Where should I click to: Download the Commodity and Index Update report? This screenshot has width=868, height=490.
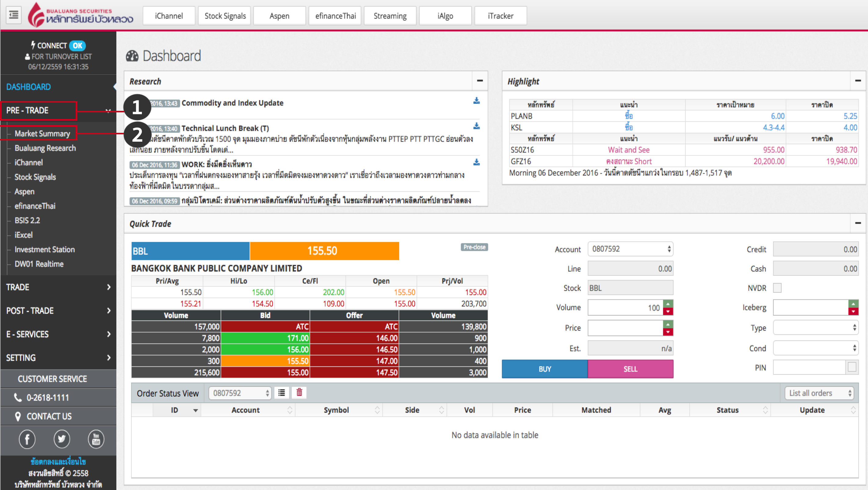pos(476,101)
